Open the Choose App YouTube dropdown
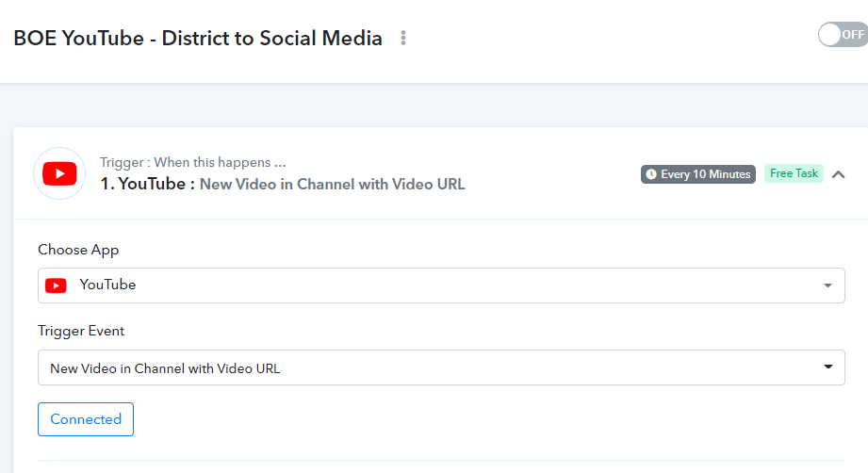This screenshot has width=868, height=473. tap(441, 285)
